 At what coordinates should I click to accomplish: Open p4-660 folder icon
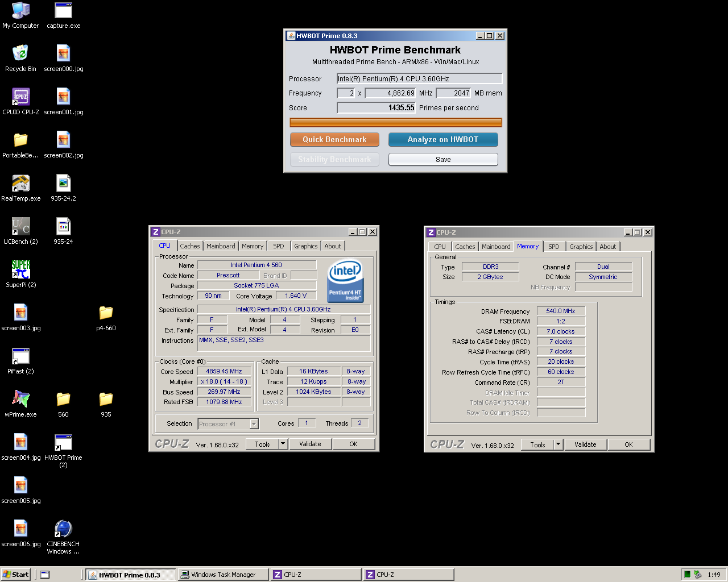pyautogui.click(x=106, y=318)
